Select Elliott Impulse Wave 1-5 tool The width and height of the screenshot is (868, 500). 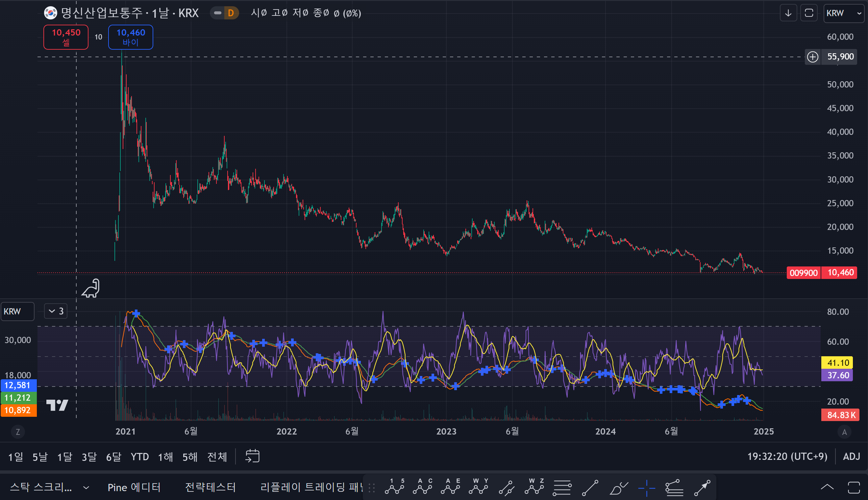coord(394,487)
